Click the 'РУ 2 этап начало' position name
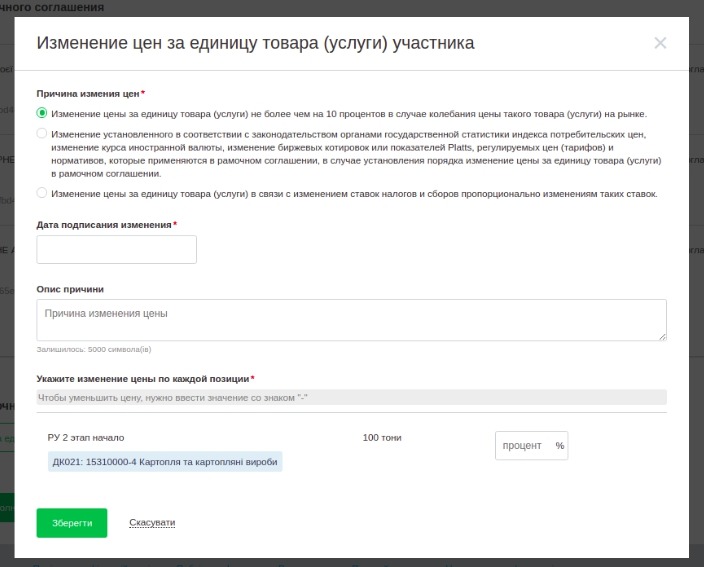Image resolution: width=704 pixels, height=567 pixels. 86,438
